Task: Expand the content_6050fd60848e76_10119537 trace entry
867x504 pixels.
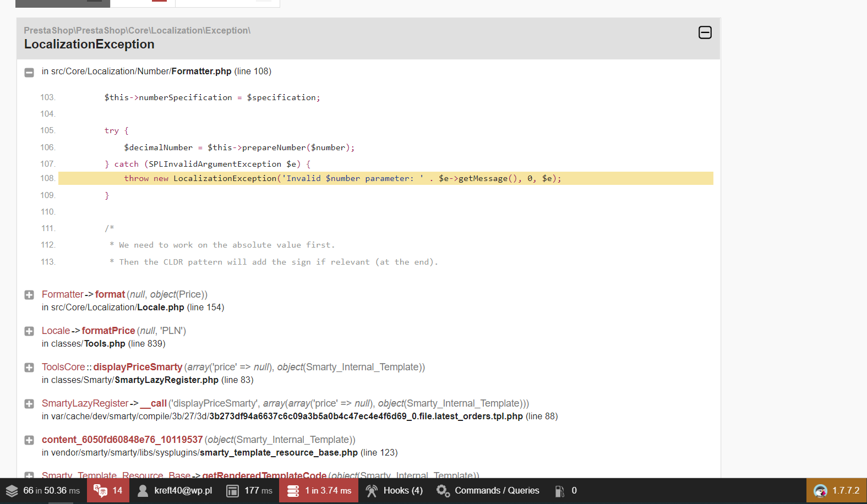Action: [x=29, y=440]
